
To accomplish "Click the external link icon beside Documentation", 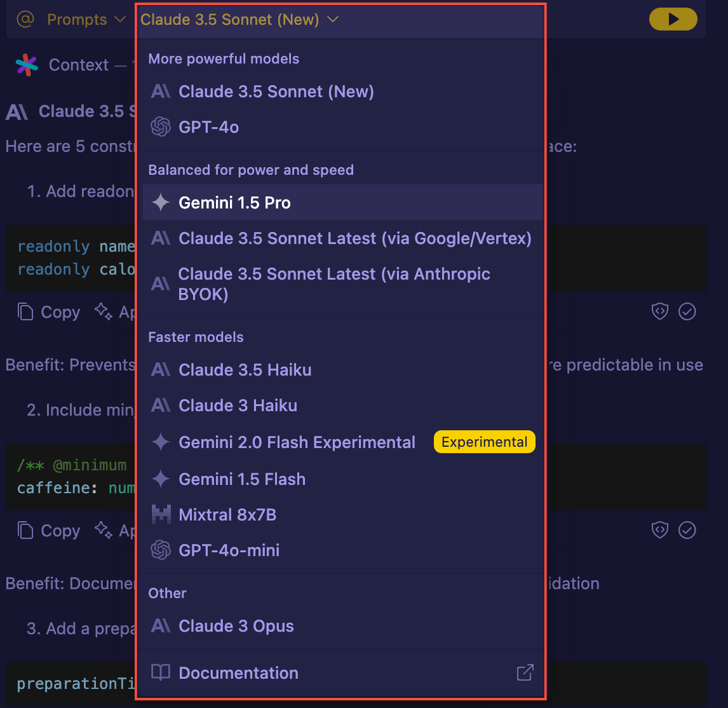I will click(x=525, y=672).
